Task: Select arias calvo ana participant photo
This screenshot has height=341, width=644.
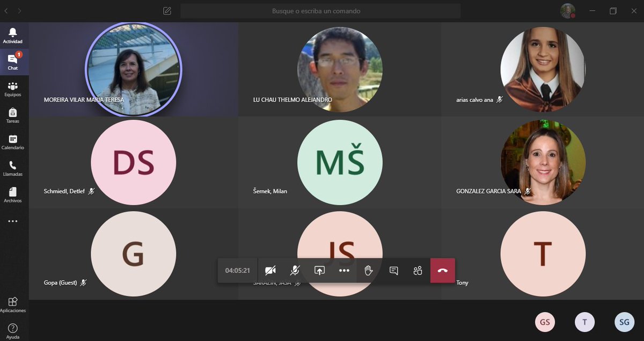Action: [x=543, y=69]
